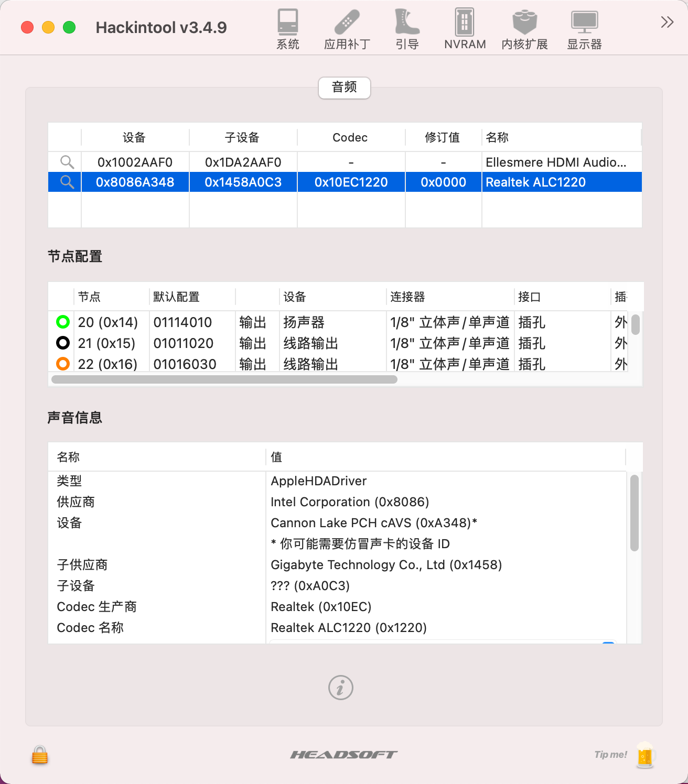Show more toolbar items via double chevron
This screenshot has width=688, height=784.
[667, 22]
